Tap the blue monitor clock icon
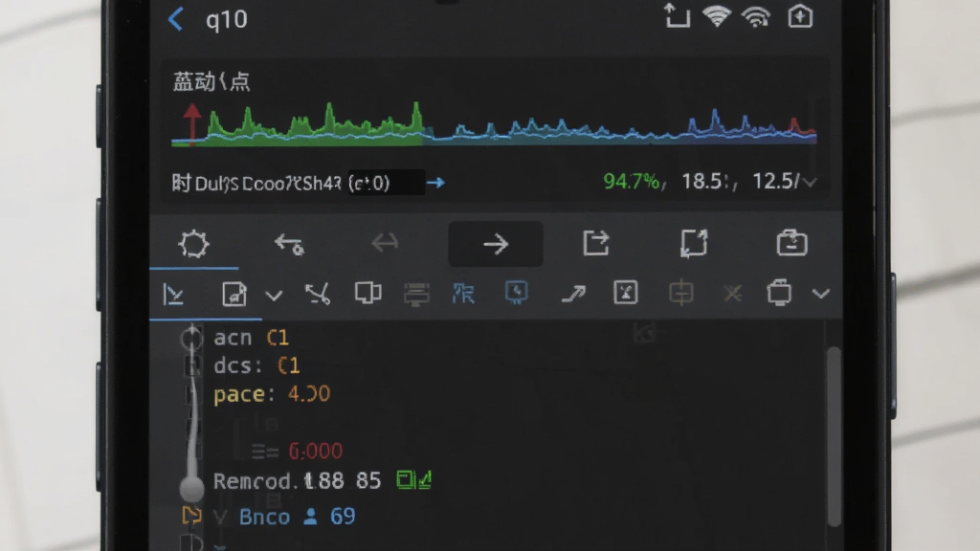The height and width of the screenshot is (551, 980). pos(516,293)
